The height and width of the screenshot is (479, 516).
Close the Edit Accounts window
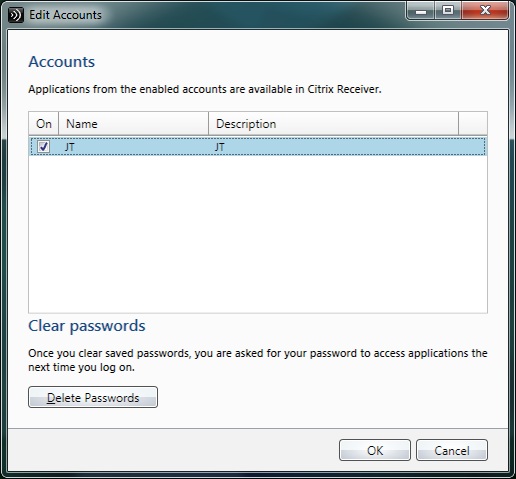(x=485, y=11)
